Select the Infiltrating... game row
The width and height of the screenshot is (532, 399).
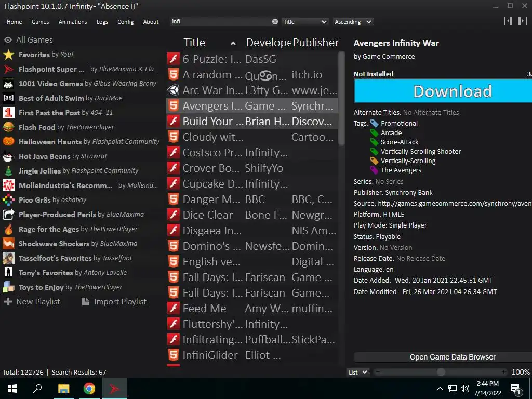point(252,340)
